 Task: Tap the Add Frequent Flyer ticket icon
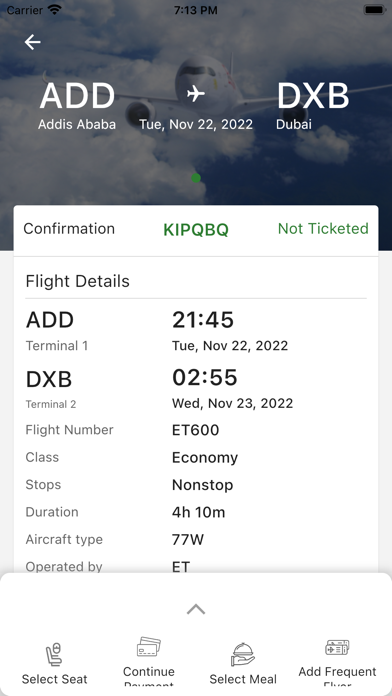(337, 648)
